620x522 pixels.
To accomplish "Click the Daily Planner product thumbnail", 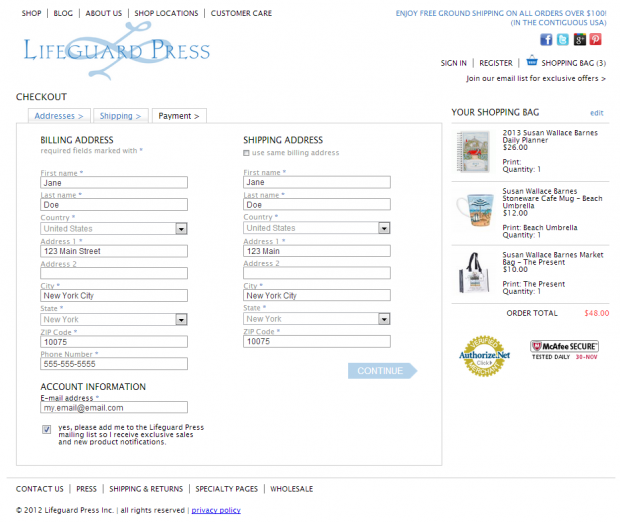I will pyautogui.click(x=473, y=152).
